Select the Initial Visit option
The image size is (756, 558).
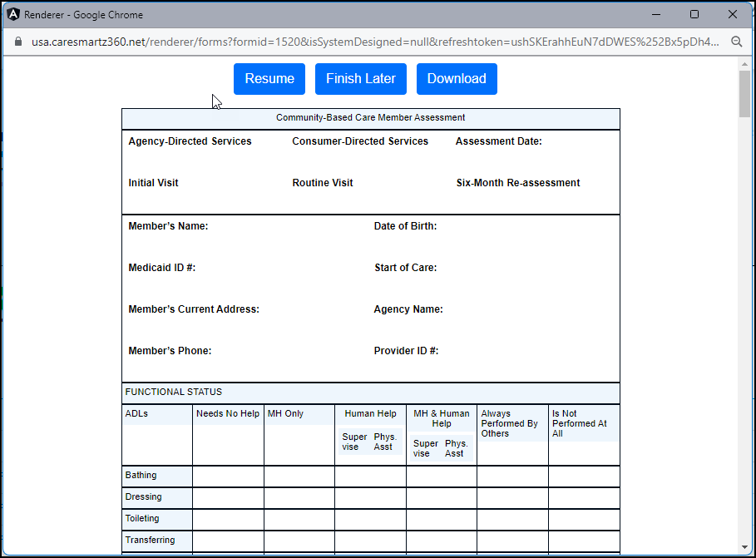pos(151,182)
